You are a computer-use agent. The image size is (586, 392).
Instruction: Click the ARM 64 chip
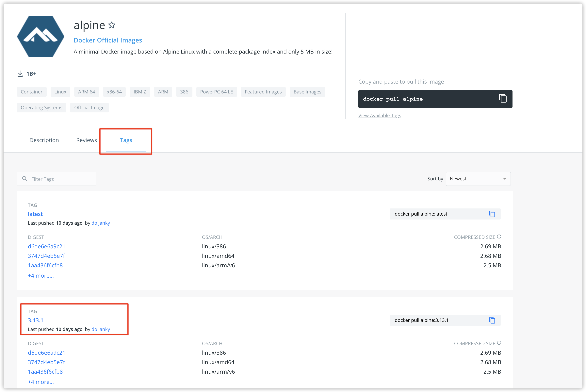coord(87,92)
